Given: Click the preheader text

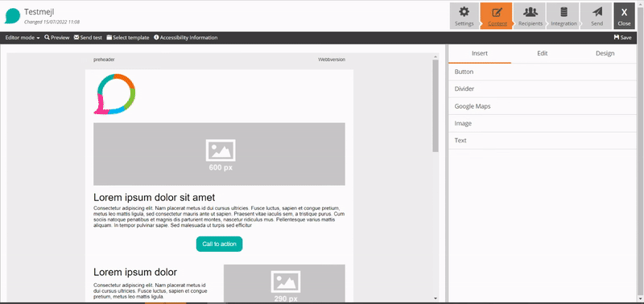Looking at the screenshot, I should tap(104, 60).
